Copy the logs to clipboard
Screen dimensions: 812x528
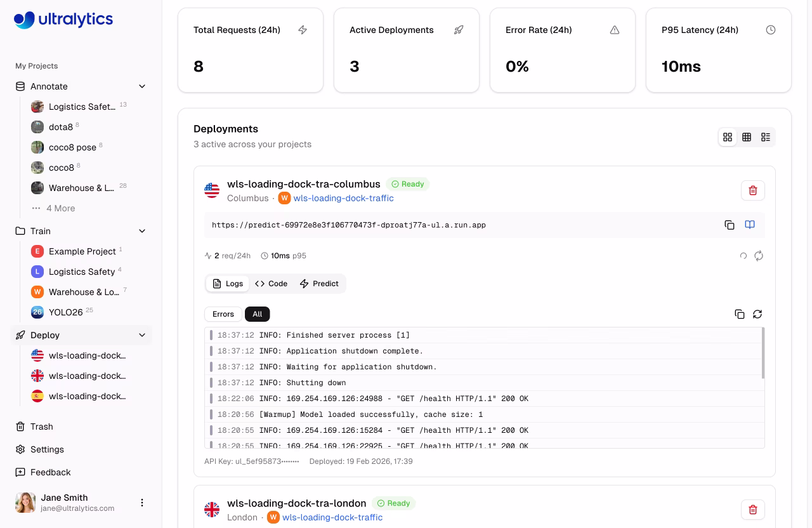(x=740, y=314)
